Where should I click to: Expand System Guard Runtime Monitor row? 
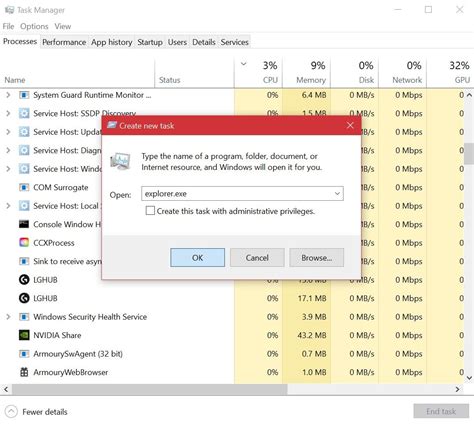8,95
